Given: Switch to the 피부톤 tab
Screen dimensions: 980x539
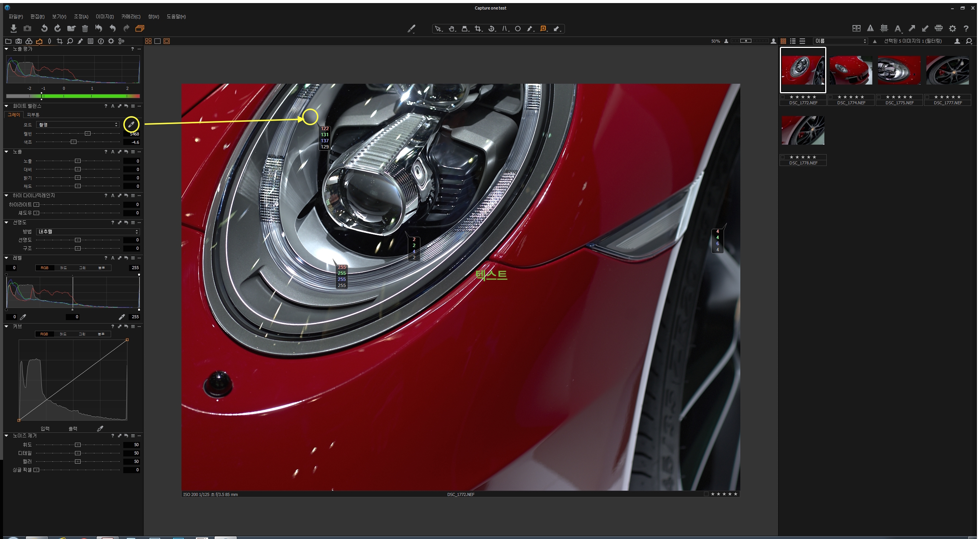Looking at the screenshot, I should [x=33, y=115].
